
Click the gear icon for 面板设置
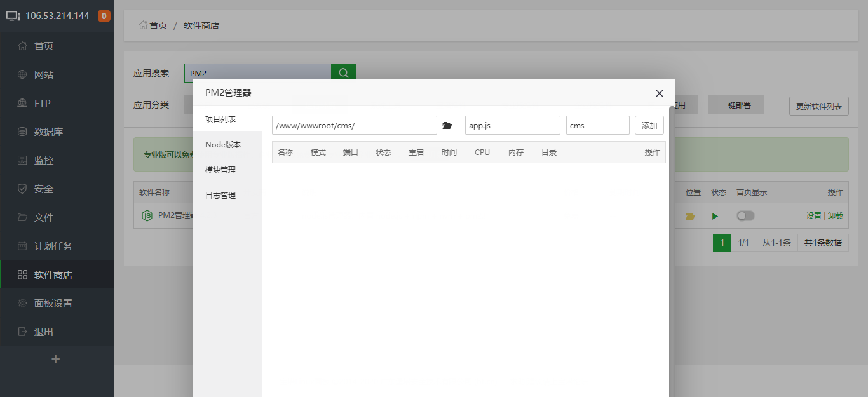tap(22, 303)
